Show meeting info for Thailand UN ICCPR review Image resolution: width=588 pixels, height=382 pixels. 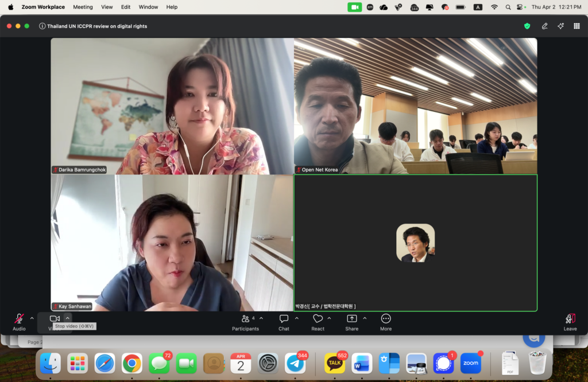coord(42,26)
